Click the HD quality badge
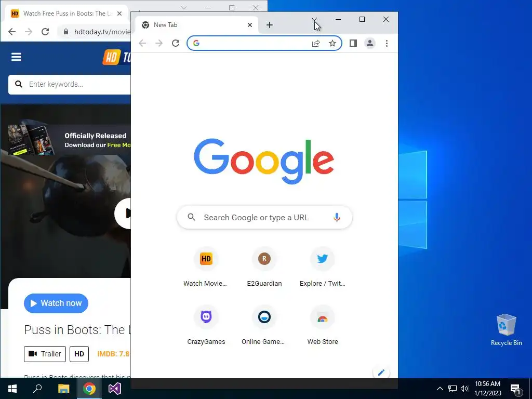532x399 pixels. point(79,354)
